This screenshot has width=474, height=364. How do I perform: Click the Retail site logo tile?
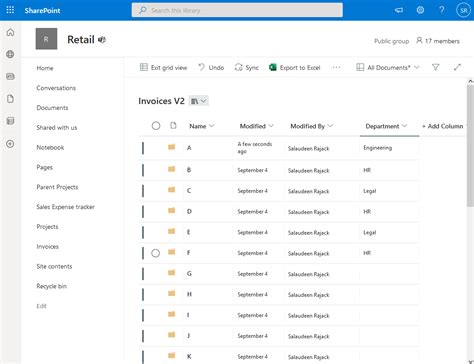[x=46, y=39]
